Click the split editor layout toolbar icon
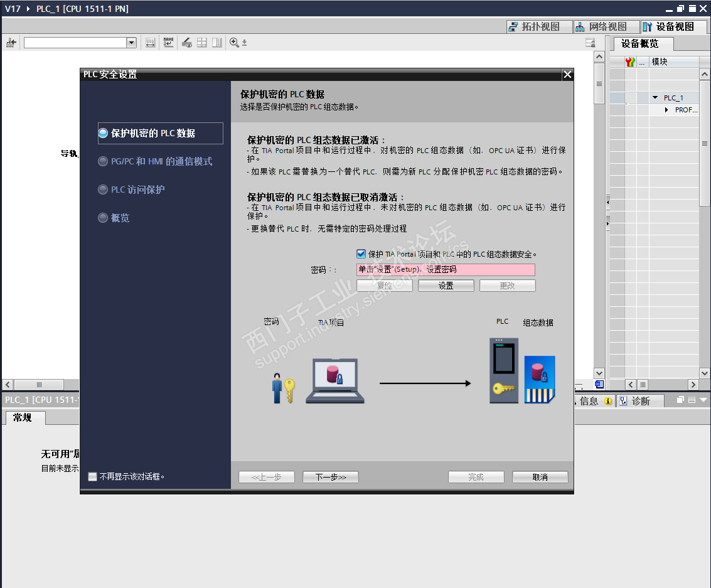711x588 pixels. tap(217, 43)
